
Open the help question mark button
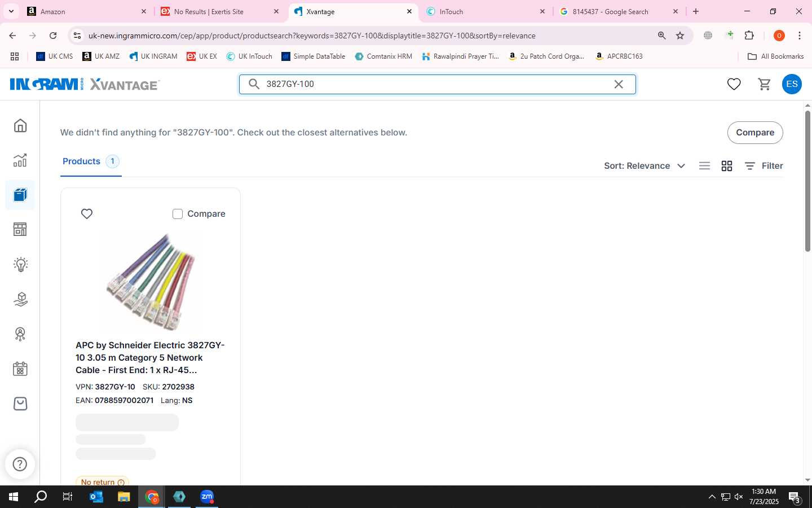(x=20, y=464)
